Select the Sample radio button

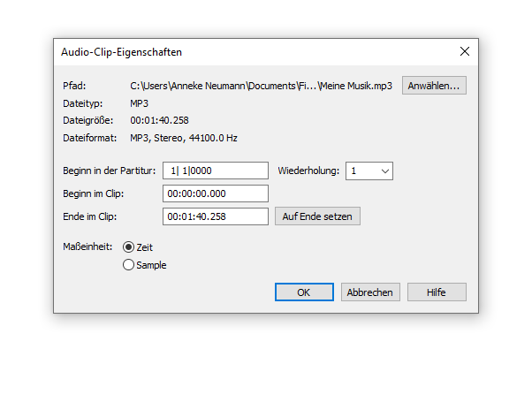coord(129,265)
